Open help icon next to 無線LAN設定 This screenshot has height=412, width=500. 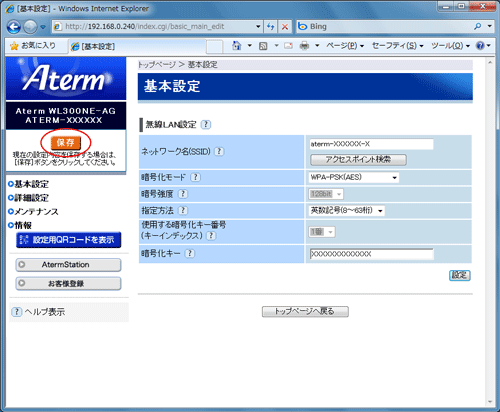(206, 125)
